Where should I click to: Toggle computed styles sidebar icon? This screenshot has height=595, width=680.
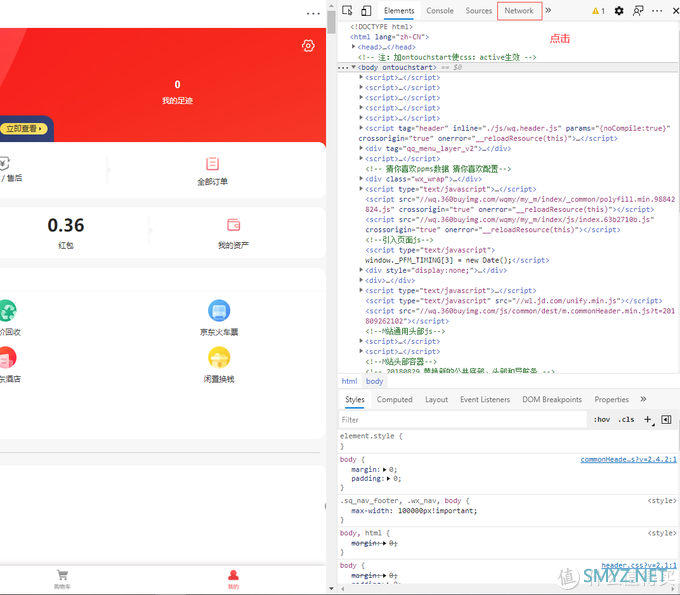point(666,419)
